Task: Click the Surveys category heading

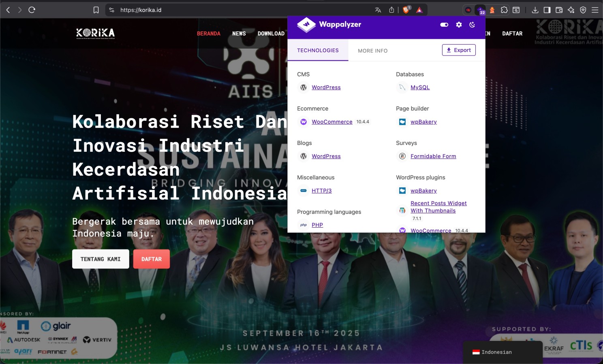Action: pyautogui.click(x=406, y=143)
